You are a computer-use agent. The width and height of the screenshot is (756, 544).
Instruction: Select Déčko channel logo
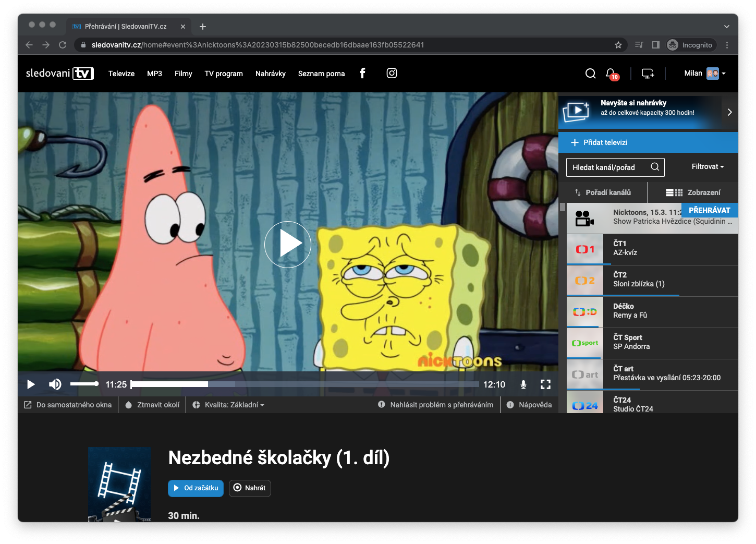pos(585,312)
